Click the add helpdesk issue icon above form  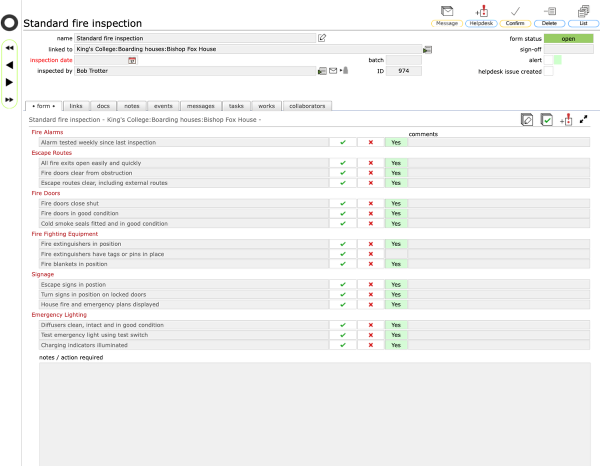coord(566,119)
